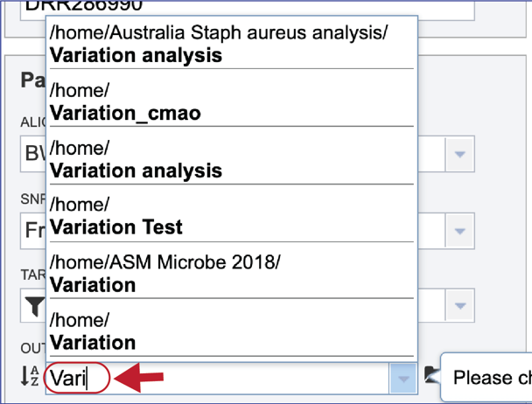Pick the Variation Test folder
532x404 pixels.
click(231, 216)
